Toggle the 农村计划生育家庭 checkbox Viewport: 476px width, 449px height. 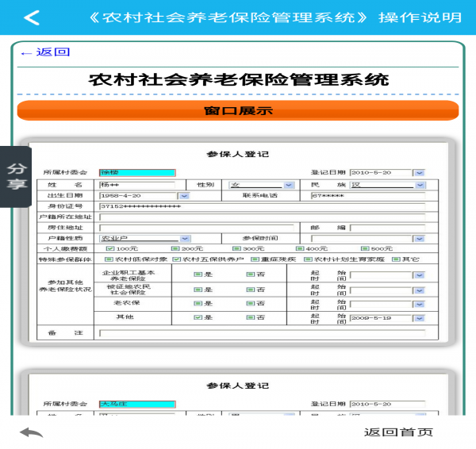308,259
